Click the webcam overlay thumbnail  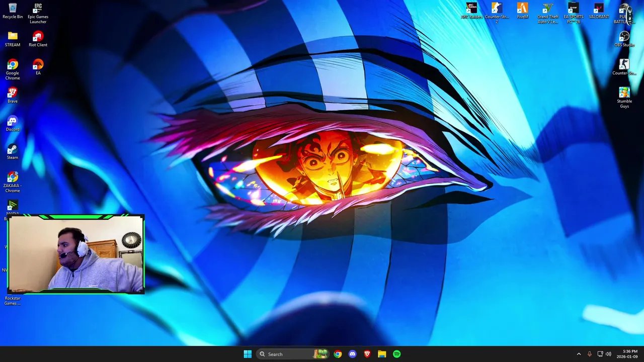tap(76, 254)
